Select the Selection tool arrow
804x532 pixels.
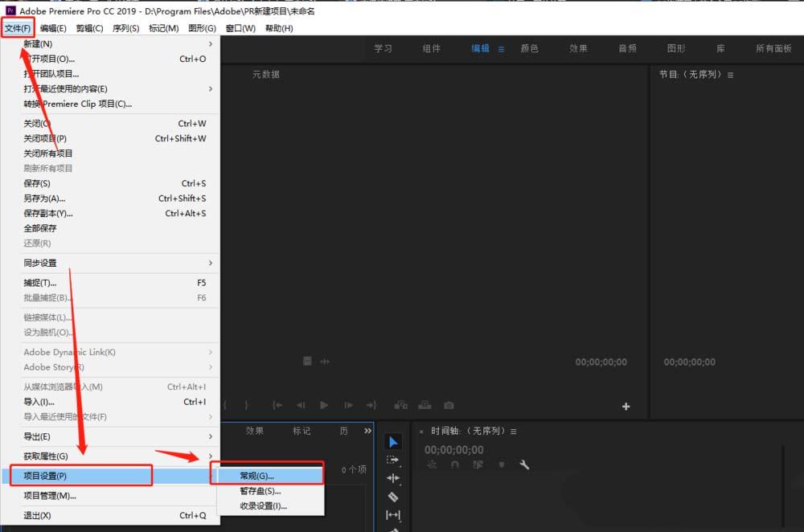(393, 442)
